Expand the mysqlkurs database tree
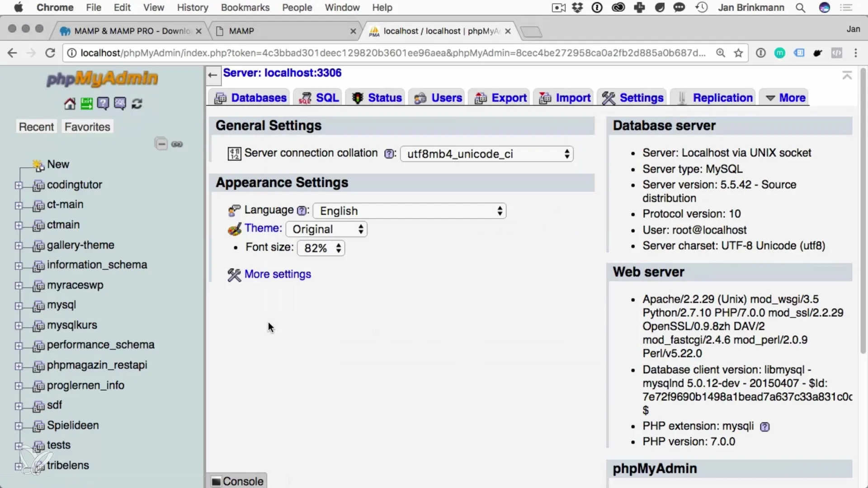 tap(19, 326)
